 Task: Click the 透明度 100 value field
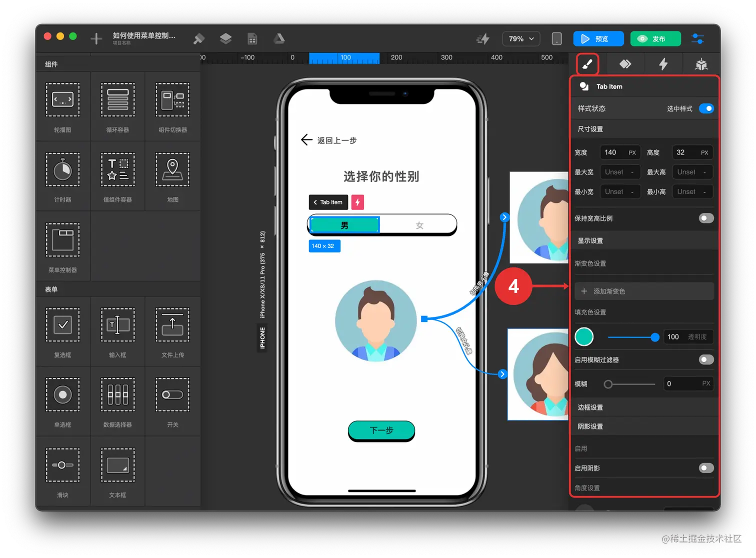[688, 337]
